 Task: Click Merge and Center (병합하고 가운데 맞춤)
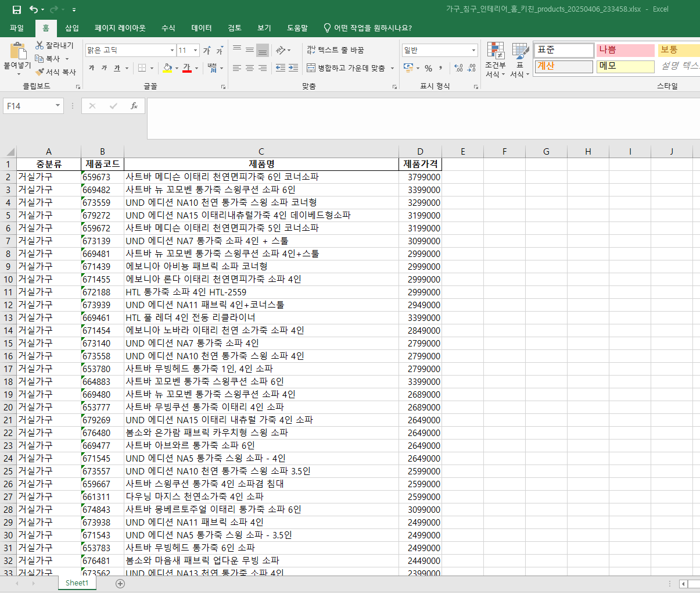point(346,68)
